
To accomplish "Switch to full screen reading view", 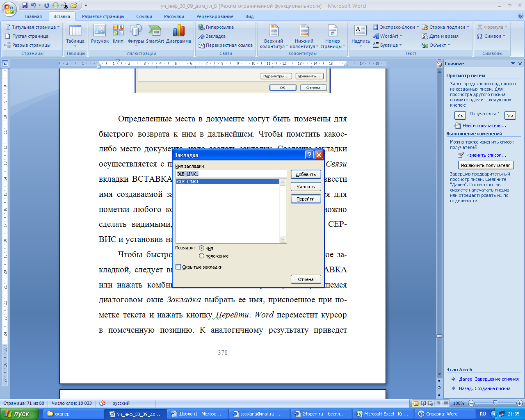I will pos(423,403).
